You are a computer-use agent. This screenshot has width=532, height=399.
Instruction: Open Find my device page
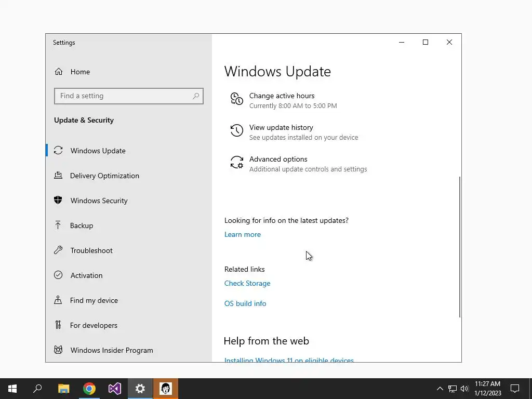click(129, 300)
